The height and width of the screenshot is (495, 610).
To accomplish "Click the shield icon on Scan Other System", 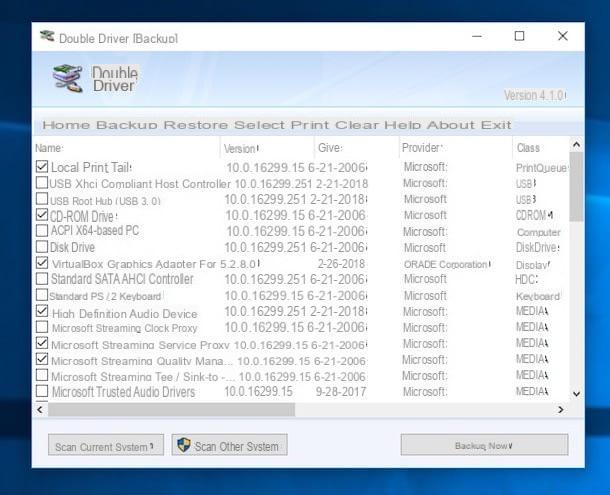I will 184,445.
